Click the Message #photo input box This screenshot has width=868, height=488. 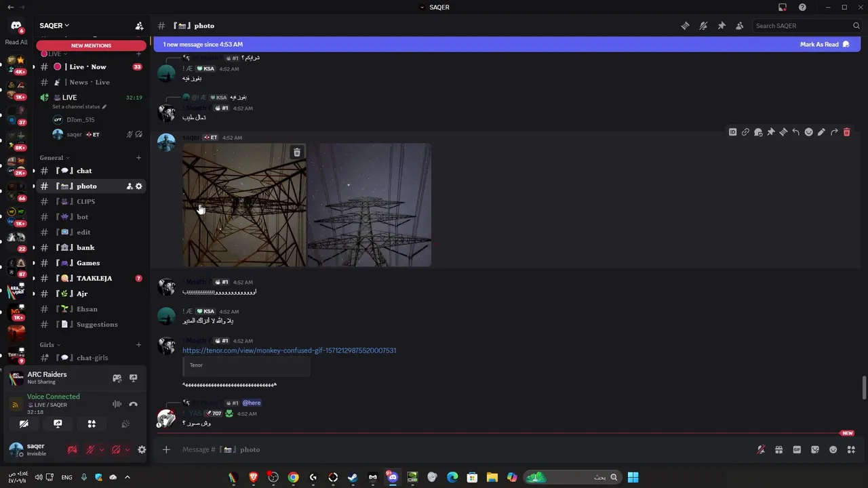[x=461, y=449]
